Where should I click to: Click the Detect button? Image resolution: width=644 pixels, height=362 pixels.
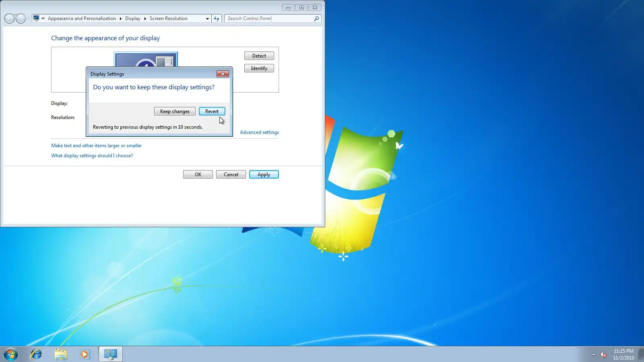pos(259,56)
